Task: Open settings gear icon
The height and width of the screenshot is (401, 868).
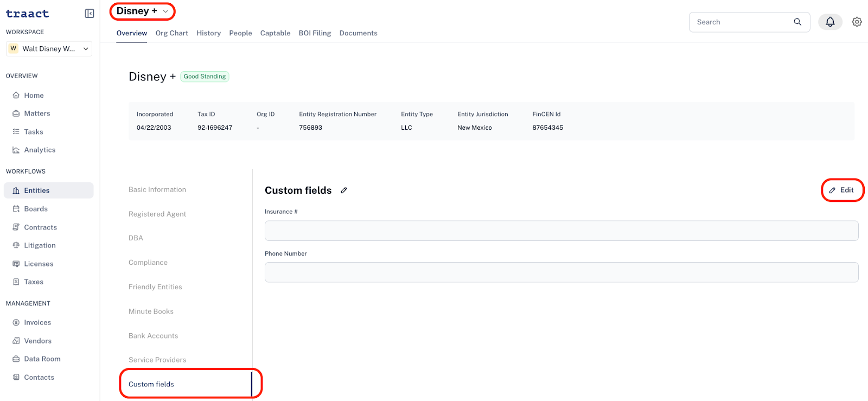Action: pyautogui.click(x=857, y=22)
